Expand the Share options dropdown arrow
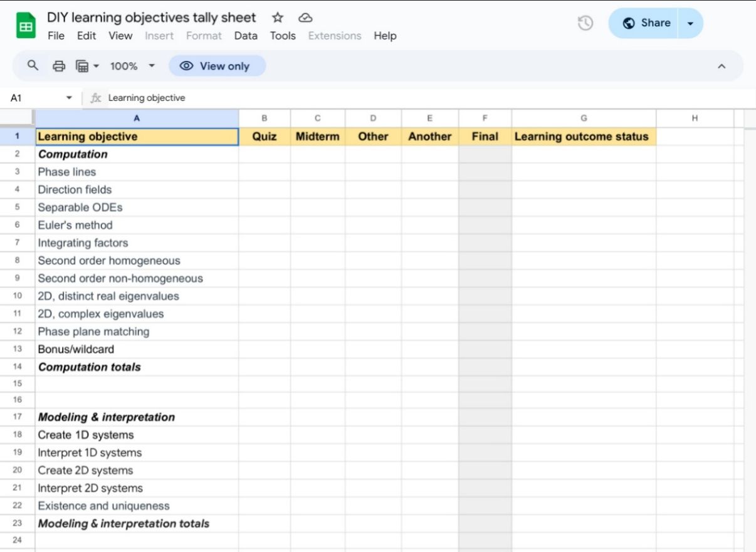756x552 pixels. point(690,23)
